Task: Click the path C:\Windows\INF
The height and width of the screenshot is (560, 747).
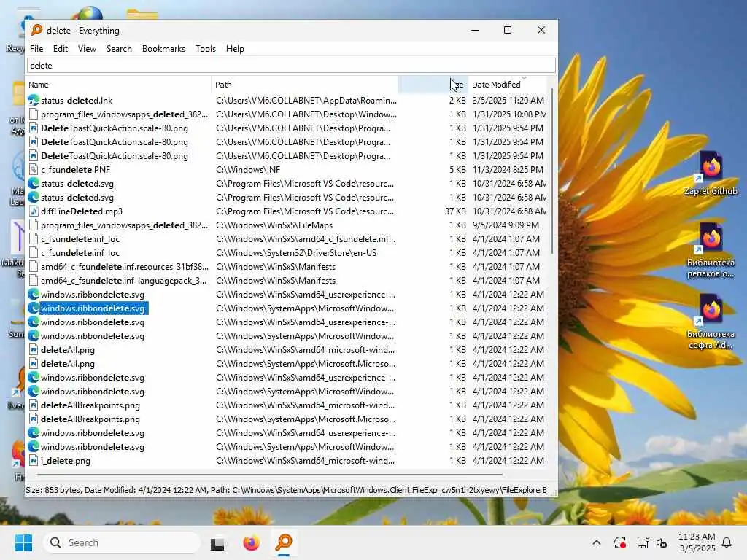Action: pos(248,169)
